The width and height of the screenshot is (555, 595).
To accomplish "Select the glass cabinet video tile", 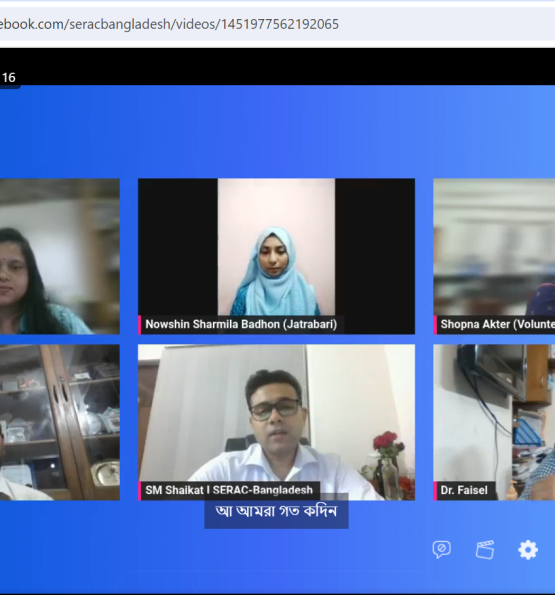I will tap(60, 422).
